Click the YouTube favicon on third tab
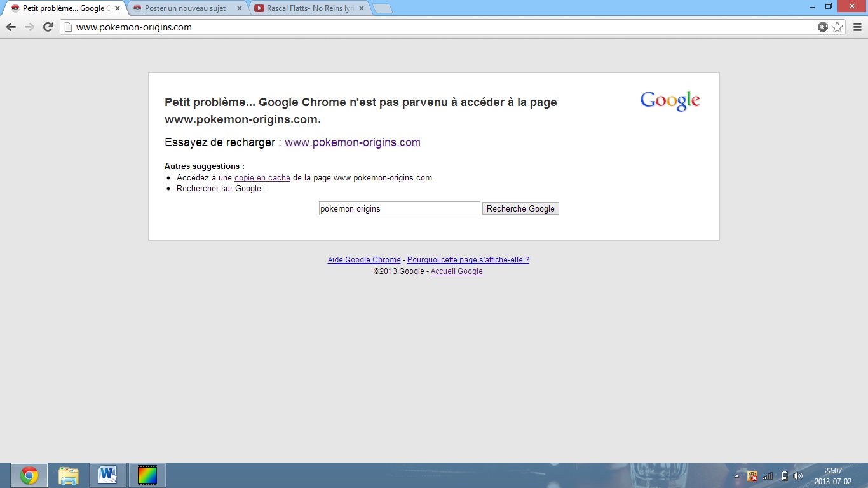 259,8
